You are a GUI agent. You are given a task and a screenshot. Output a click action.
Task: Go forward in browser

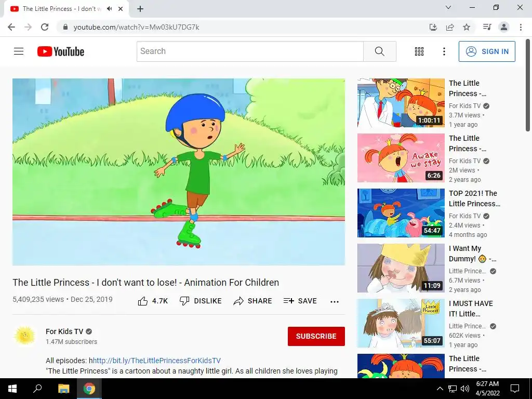(x=28, y=27)
